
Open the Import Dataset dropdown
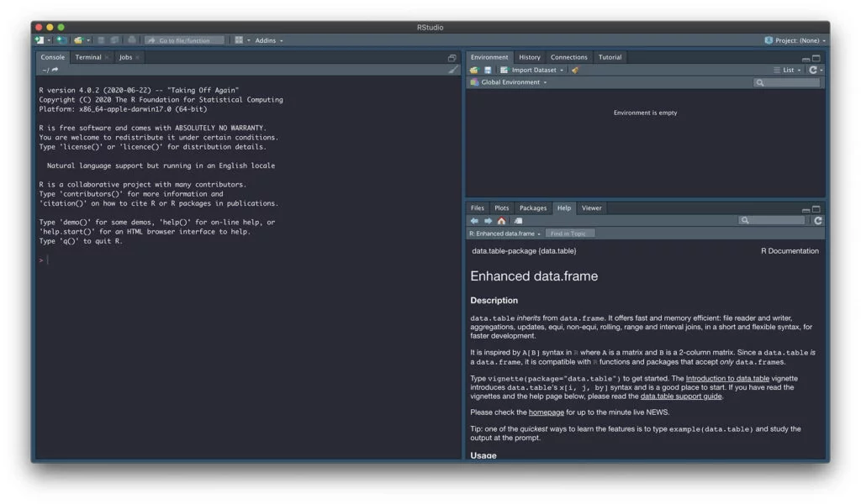(532, 71)
